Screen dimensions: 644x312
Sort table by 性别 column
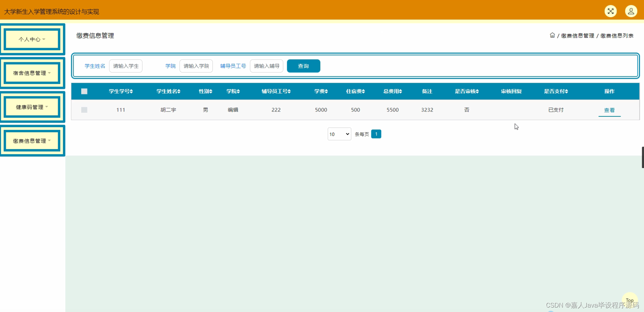[205, 91]
